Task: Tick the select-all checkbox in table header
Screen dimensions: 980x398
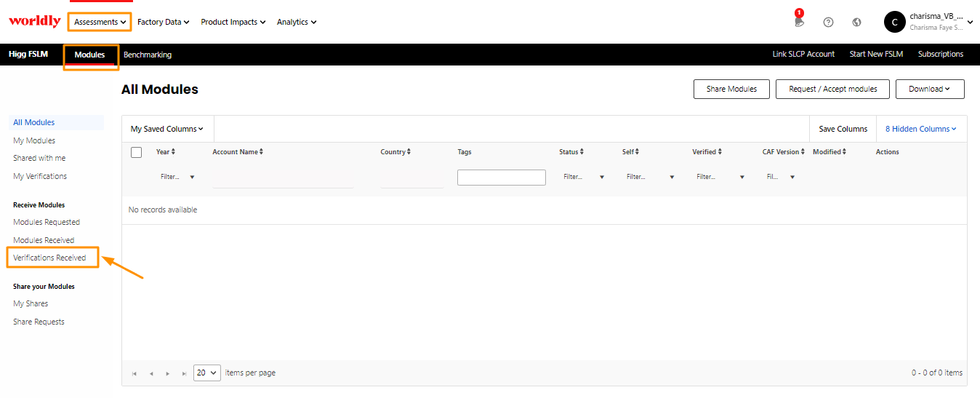Action: coord(136,152)
